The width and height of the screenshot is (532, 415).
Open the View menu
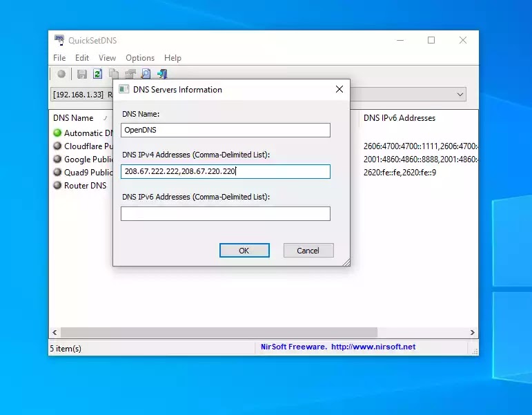pos(107,58)
